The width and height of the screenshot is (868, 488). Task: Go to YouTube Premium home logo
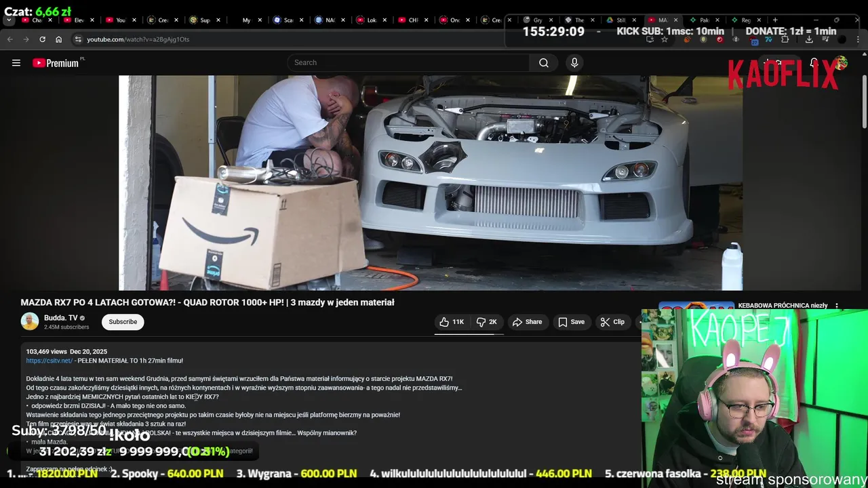[x=57, y=63]
